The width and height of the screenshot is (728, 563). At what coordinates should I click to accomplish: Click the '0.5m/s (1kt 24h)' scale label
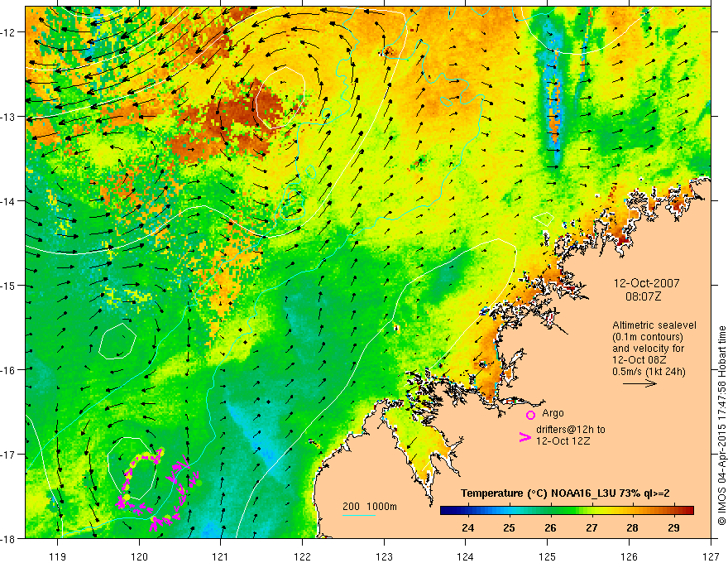649,372
